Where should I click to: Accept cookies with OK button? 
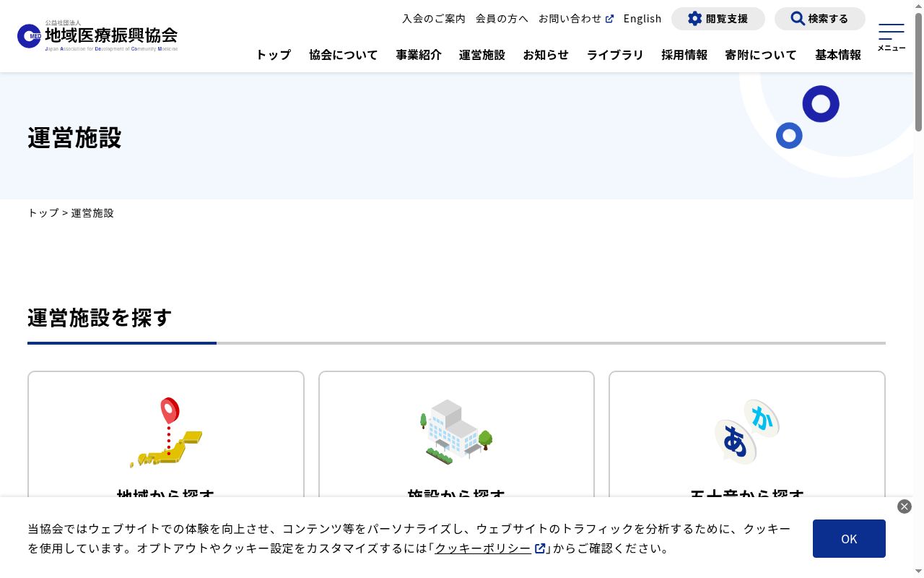849,538
